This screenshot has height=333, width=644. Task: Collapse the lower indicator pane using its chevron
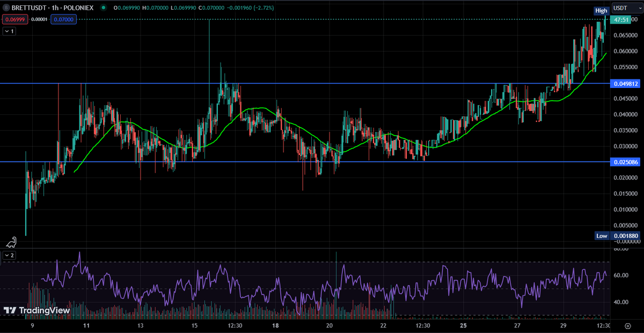pyautogui.click(x=9, y=256)
